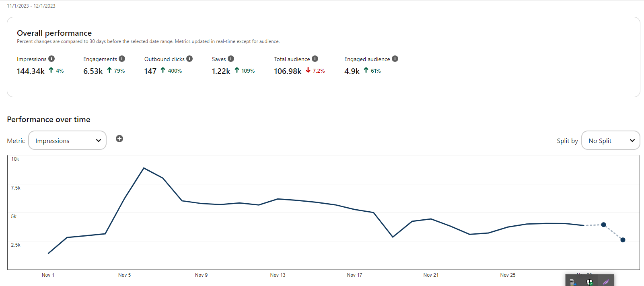This screenshot has height=286, width=644.
Task: Click the Nov 13 axis label
Action: (278, 275)
